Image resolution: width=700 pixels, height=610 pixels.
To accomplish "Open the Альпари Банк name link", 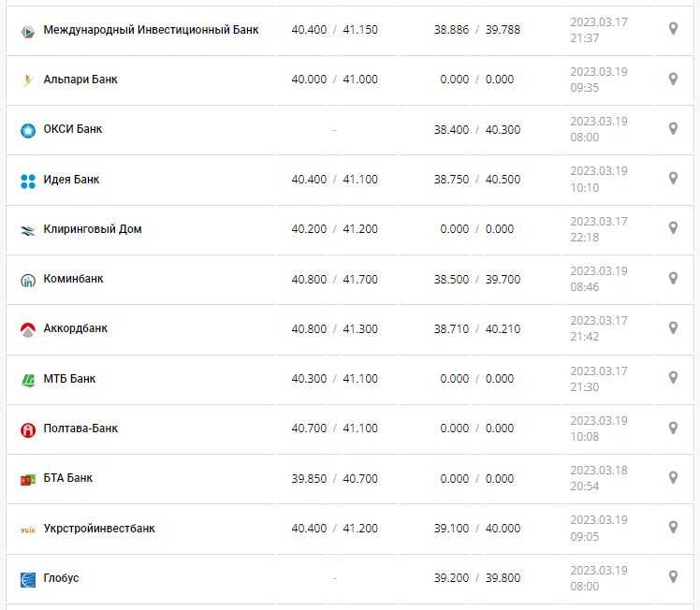I will pos(80,80).
